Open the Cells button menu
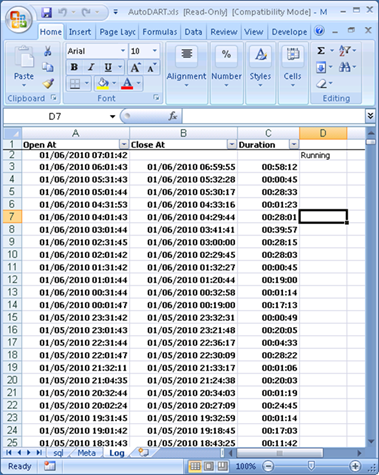This screenshot has width=379, height=475. click(x=292, y=68)
